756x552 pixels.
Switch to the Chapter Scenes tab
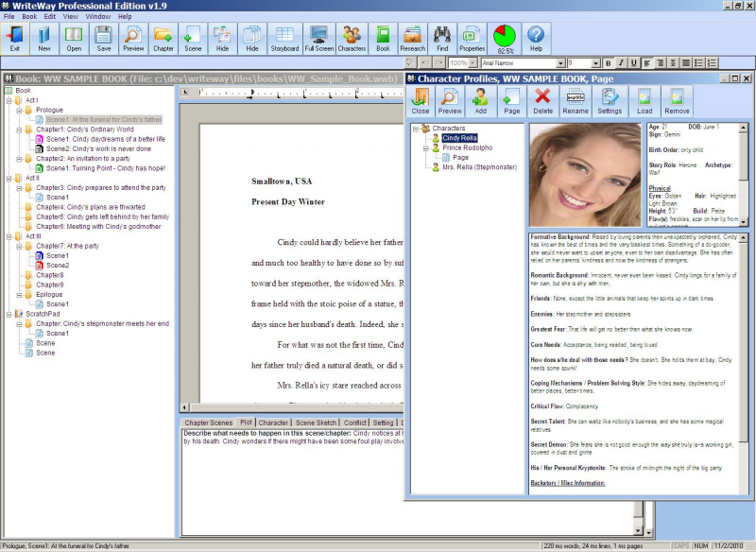208,423
